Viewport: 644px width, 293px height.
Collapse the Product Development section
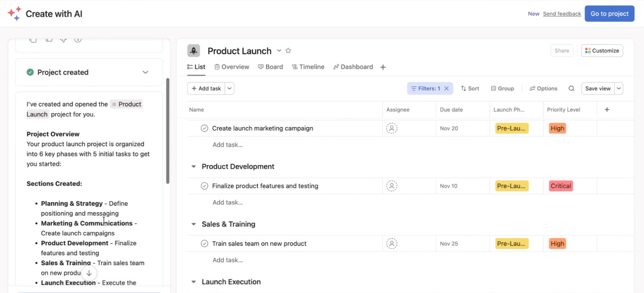pos(194,167)
